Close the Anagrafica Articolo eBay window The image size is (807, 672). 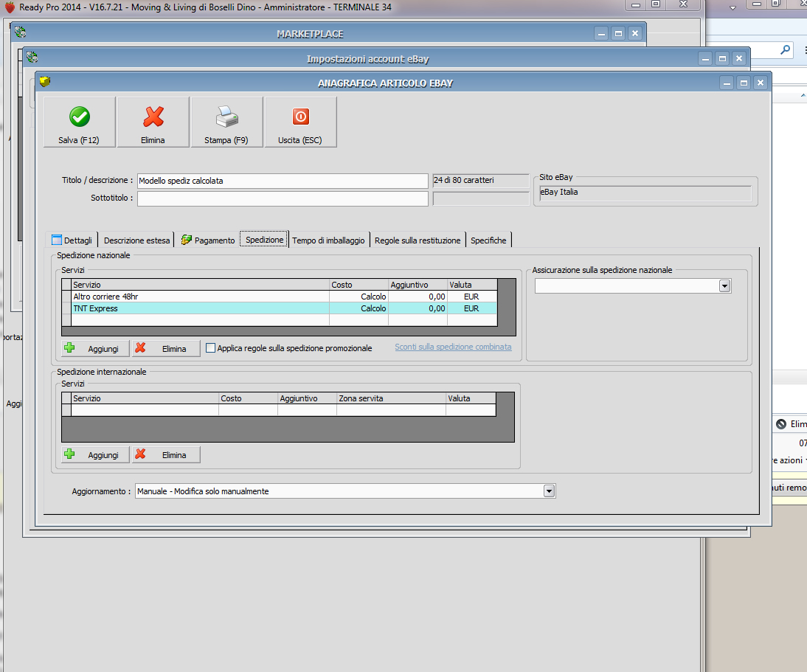761,83
